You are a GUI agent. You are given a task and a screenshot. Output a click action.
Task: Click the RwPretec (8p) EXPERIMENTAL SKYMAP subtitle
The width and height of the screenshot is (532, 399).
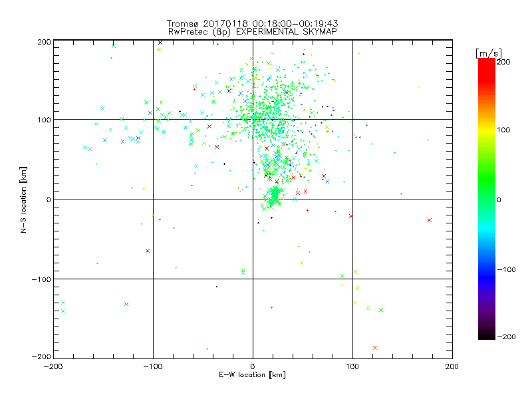[x=253, y=32]
